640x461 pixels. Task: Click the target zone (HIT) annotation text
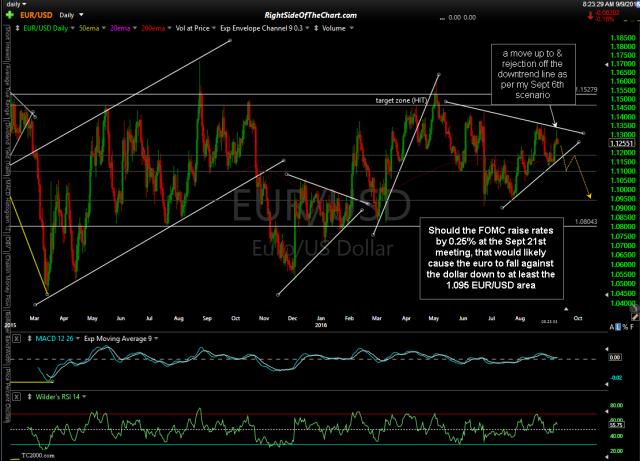tap(401, 100)
